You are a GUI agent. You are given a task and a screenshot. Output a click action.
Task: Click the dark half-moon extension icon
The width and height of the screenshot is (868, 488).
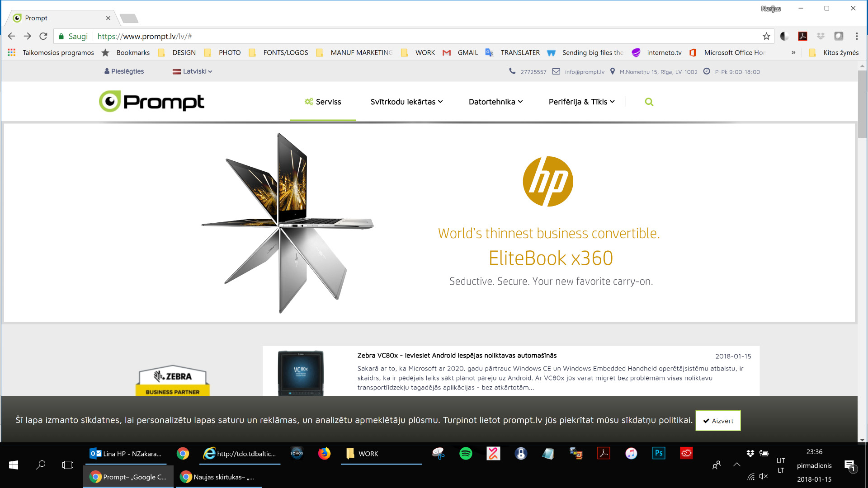coord(785,36)
